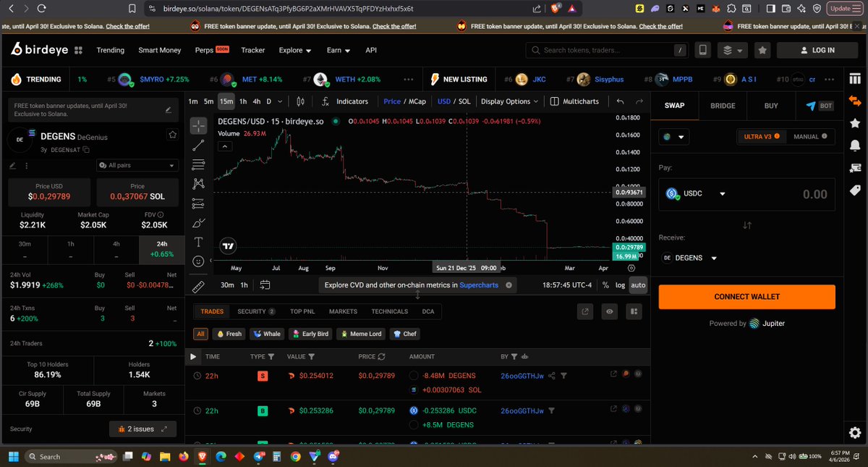Open Chrome in the Windows taskbar
868x467 pixels.
[295, 457]
